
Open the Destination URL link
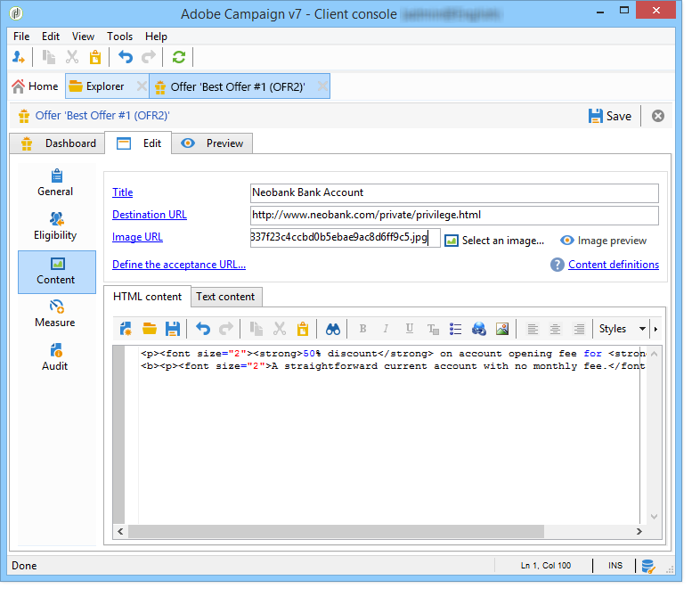coord(150,215)
